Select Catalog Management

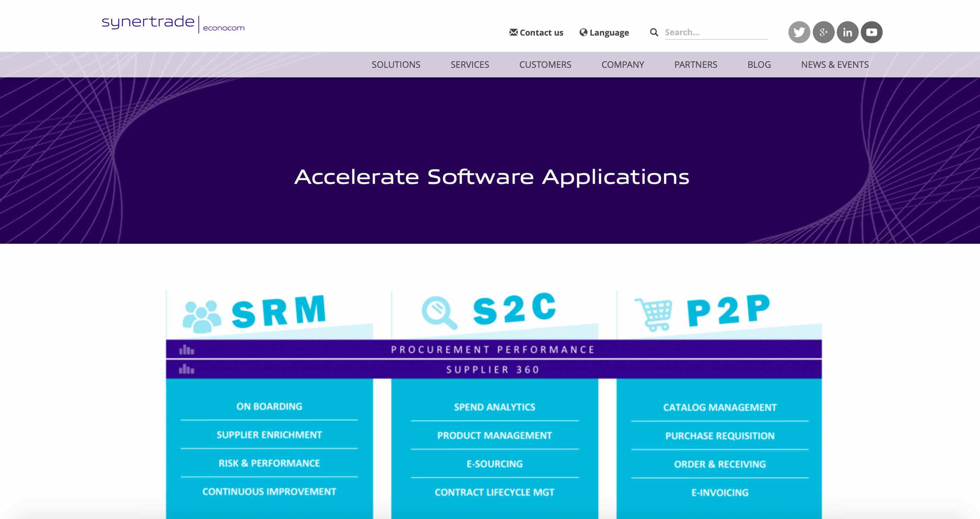point(720,408)
